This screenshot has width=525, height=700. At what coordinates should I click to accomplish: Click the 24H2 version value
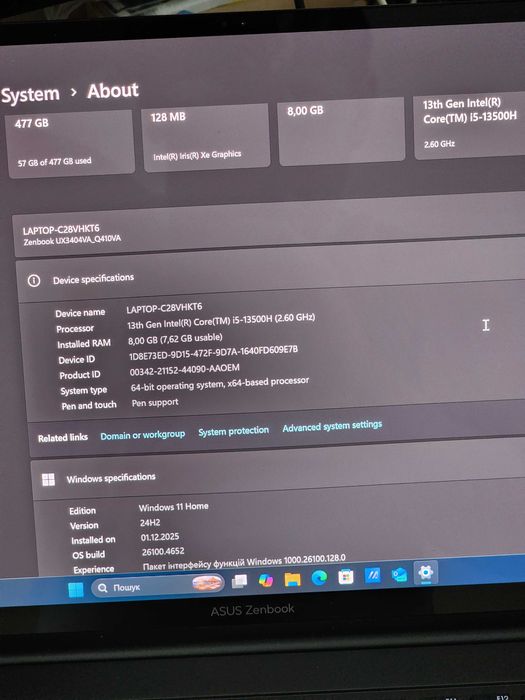[x=150, y=522]
